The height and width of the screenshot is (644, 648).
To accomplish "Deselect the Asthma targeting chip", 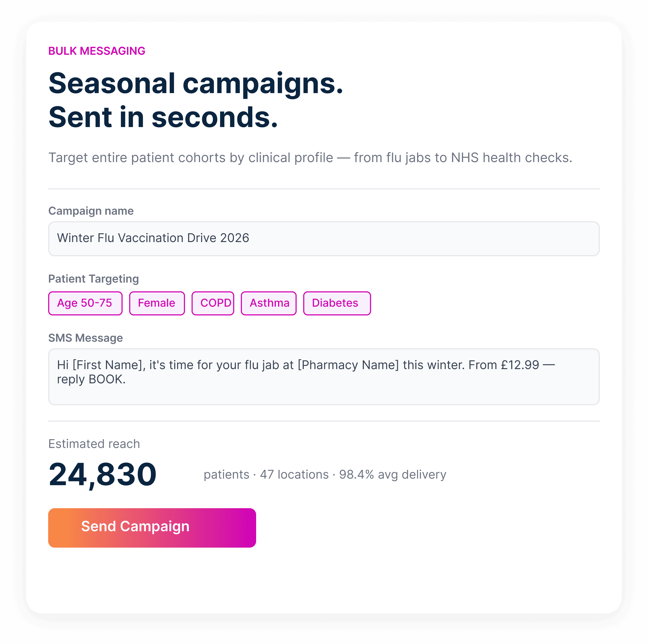I will [x=269, y=303].
